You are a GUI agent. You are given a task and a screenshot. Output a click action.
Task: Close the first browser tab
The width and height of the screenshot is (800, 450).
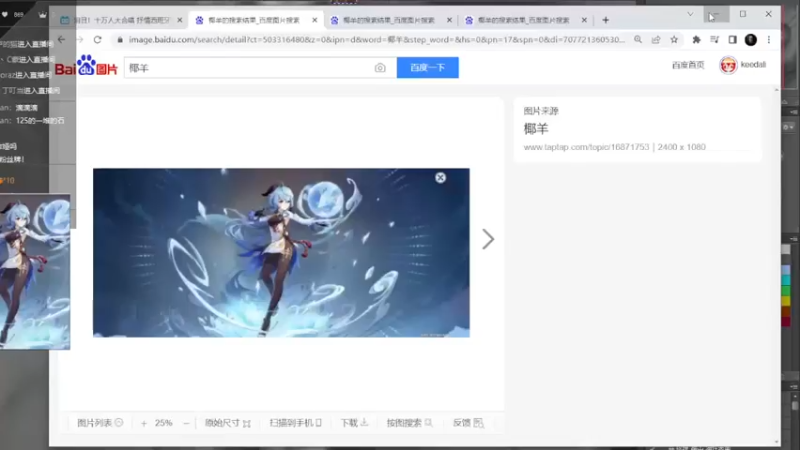(x=180, y=20)
